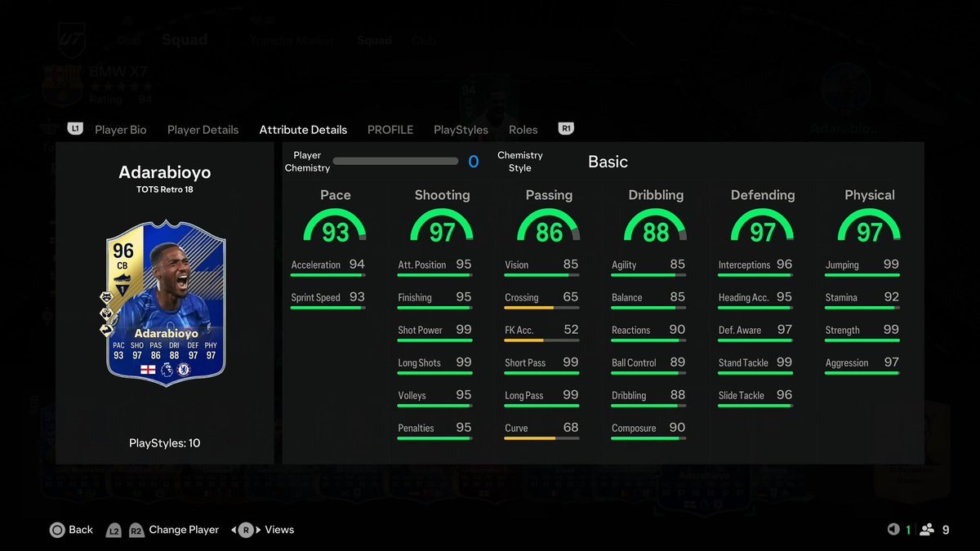Click the L2 trigger icon
The width and height of the screenshot is (980, 551).
tap(114, 530)
